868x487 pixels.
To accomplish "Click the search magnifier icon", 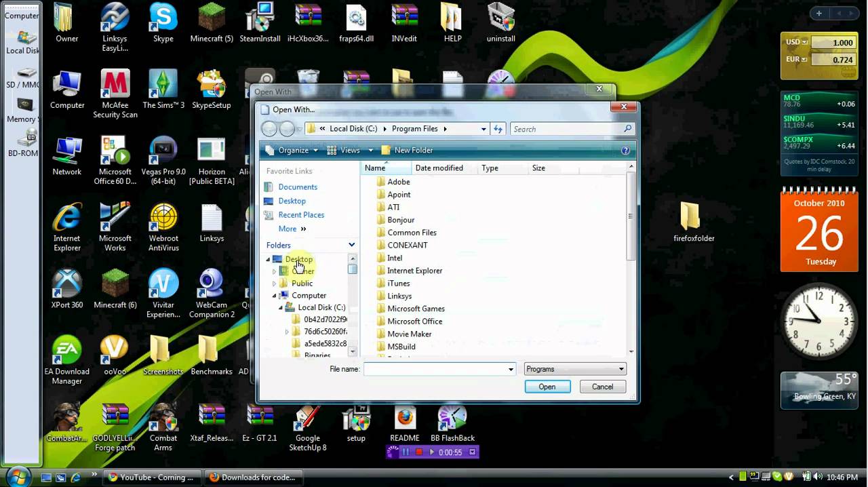I will (628, 129).
